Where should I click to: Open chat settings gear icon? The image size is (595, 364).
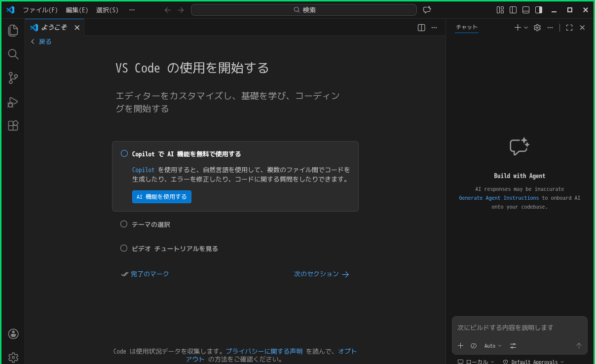[538, 28]
